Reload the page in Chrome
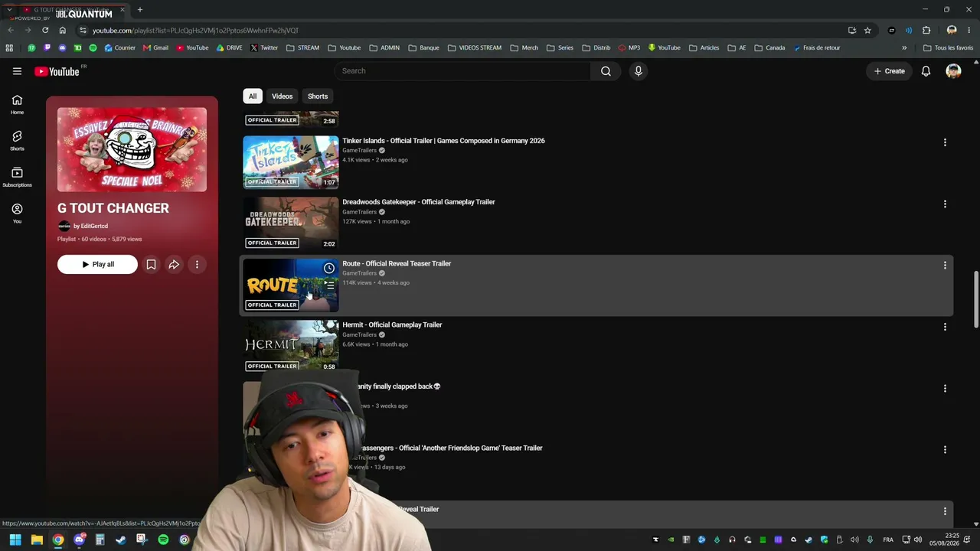The height and width of the screenshot is (551, 980). (x=45, y=31)
